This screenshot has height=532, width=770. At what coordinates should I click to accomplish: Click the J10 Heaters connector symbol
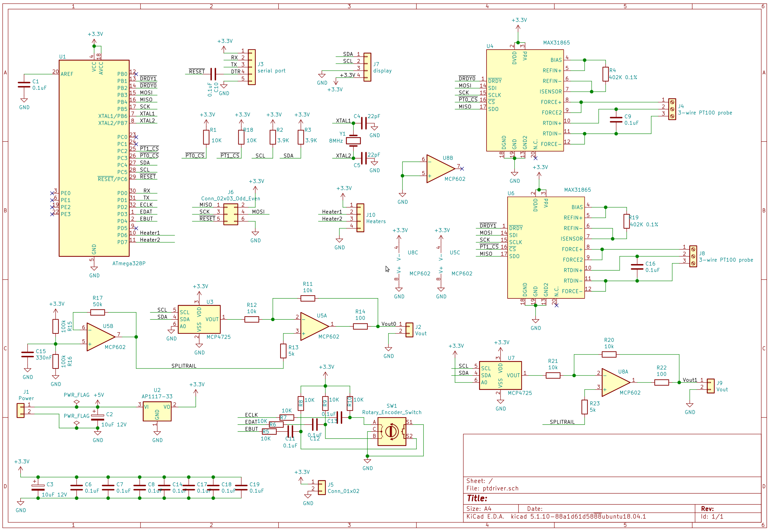[360, 218]
